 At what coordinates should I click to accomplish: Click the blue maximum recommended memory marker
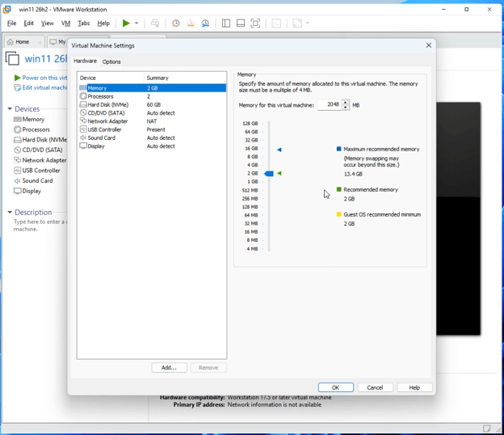[x=279, y=150]
